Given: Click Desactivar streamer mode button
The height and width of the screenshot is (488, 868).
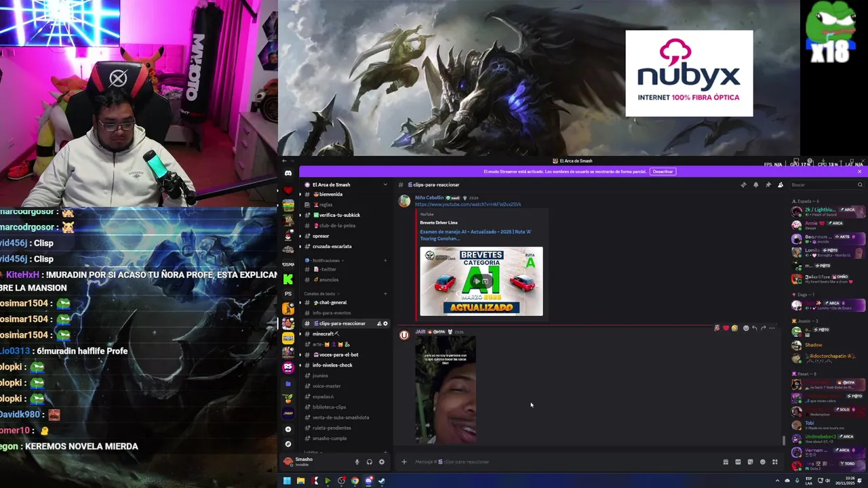Looking at the screenshot, I should pyautogui.click(x=663, y=171).
